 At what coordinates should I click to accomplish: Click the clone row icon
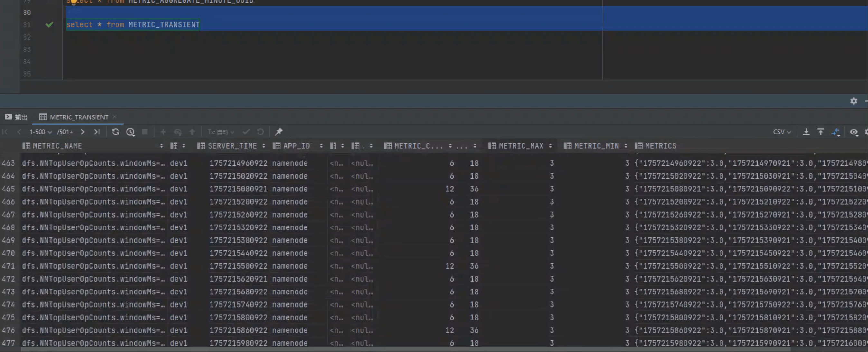click(x=178, y=132)
